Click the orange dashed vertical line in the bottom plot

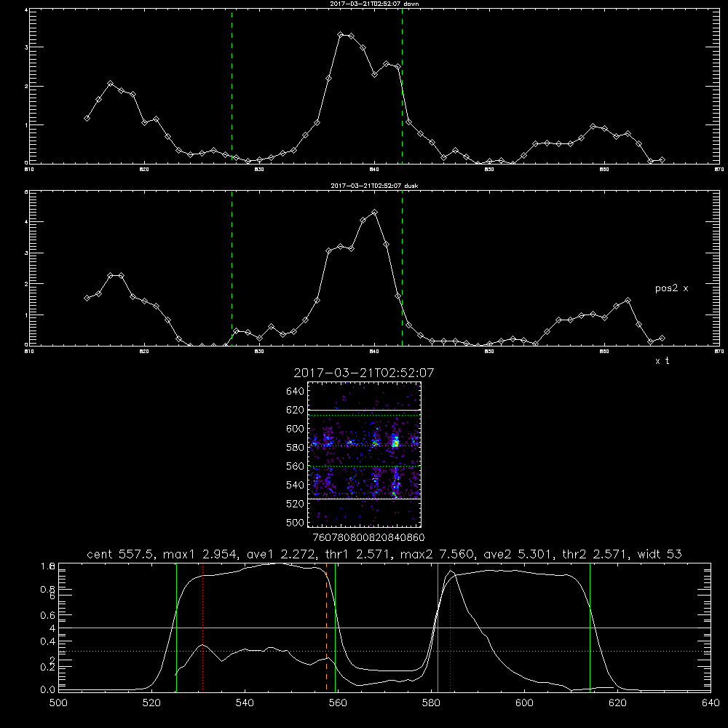tap(326, 628)
